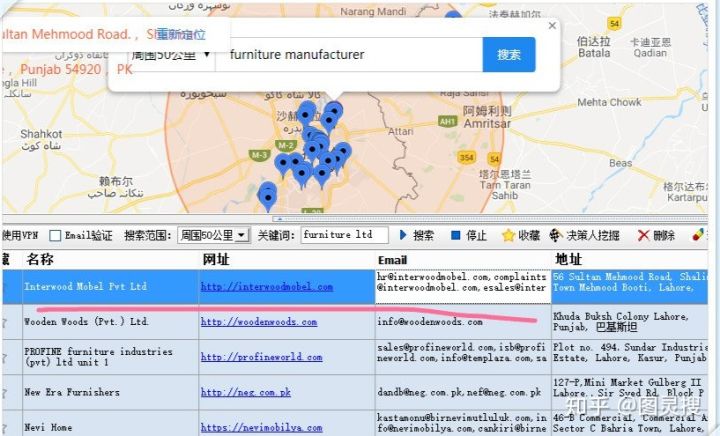Click the hr@interwoodmobel.com email cell
Image resolution: width=720 pixels, height=436 pixels.
[463, 287]
